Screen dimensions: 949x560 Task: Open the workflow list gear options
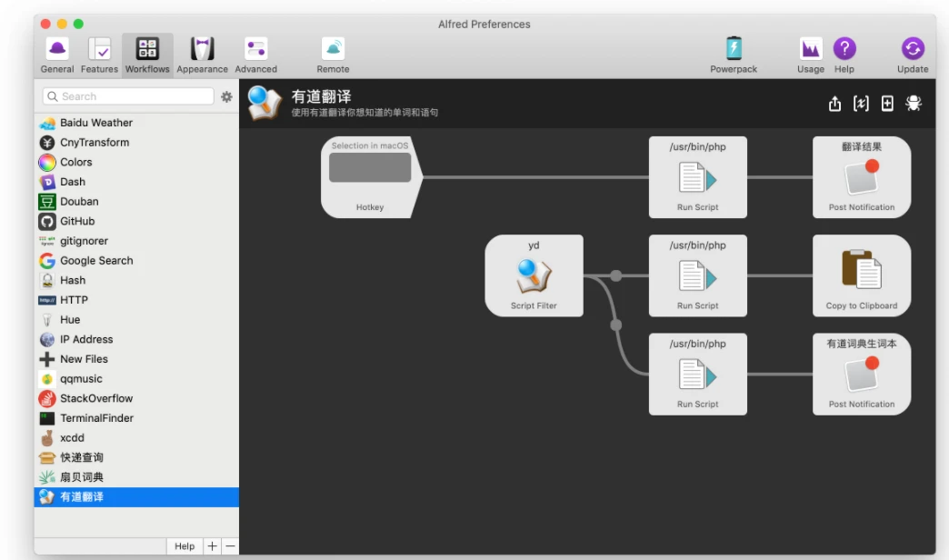pyautogui.click(x=226, y=97)
